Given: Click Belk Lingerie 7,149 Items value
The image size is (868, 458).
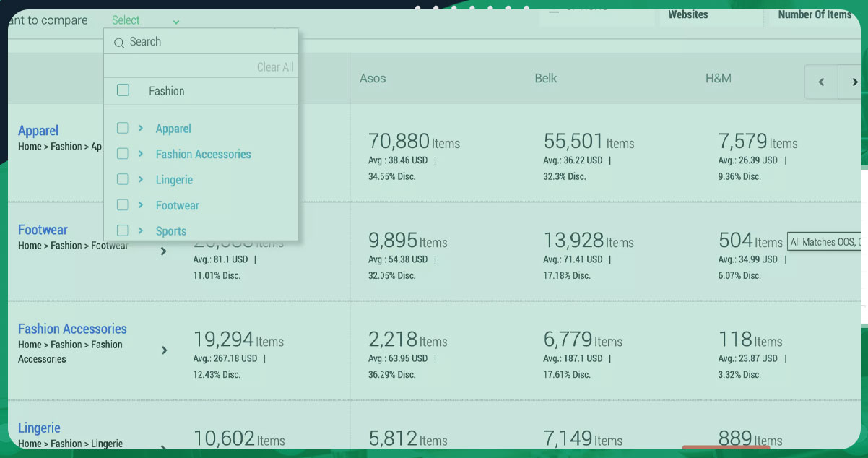Looking at the screenshot, I should pos(583,438).
